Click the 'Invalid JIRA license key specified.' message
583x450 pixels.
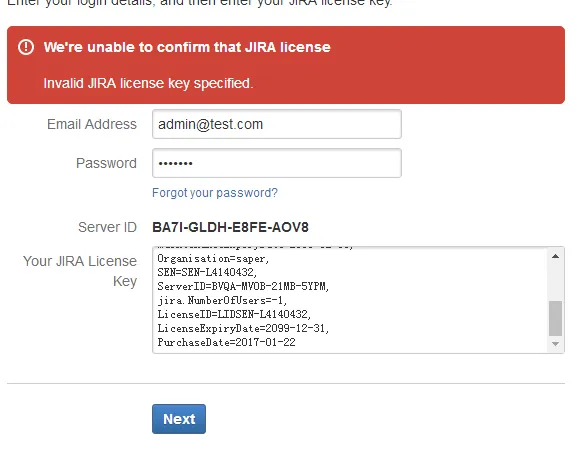[148, 83]
